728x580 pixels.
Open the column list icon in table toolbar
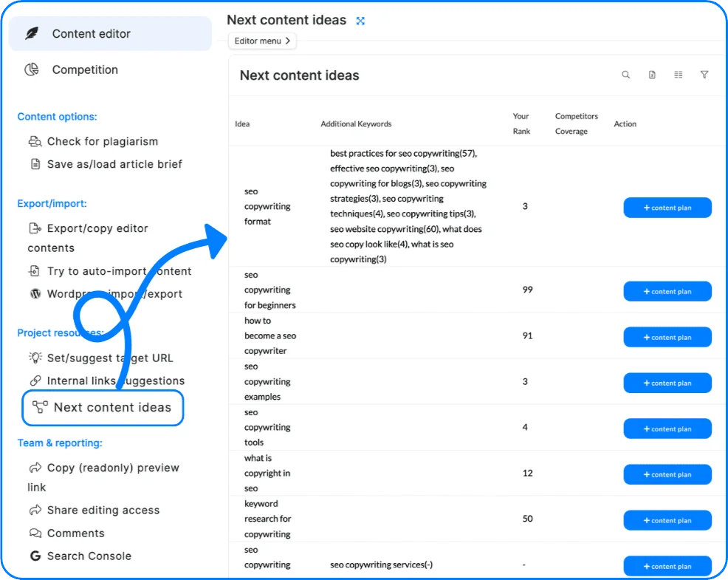pyautogui.click(x=679, y=75)
